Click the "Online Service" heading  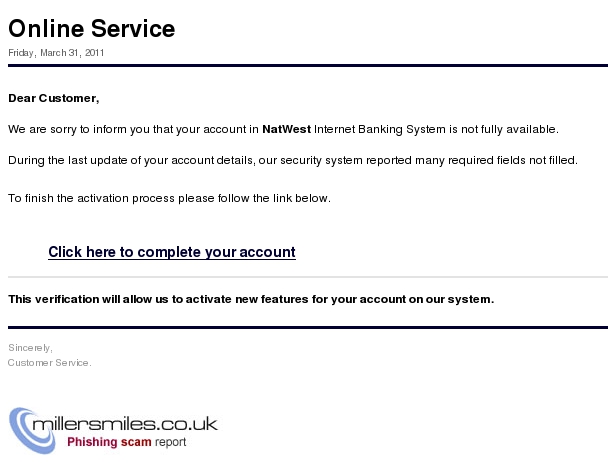tap(92, 29)
